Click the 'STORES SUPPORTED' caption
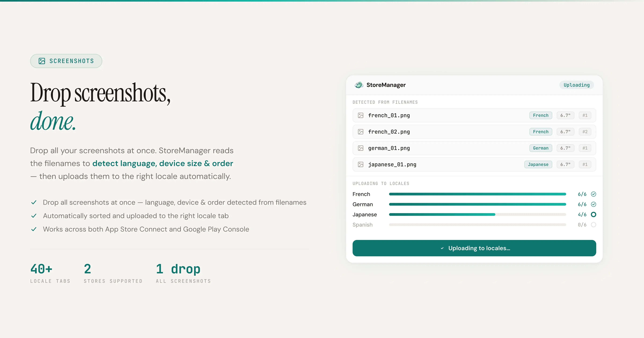Image resolution: width=644 pixels, height=338 pixels. point(113,281)
